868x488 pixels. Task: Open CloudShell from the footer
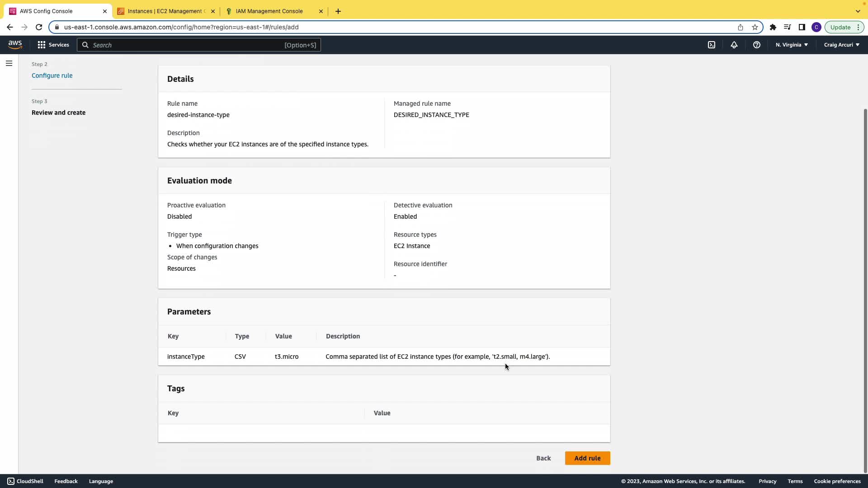(x=25, y=481)
